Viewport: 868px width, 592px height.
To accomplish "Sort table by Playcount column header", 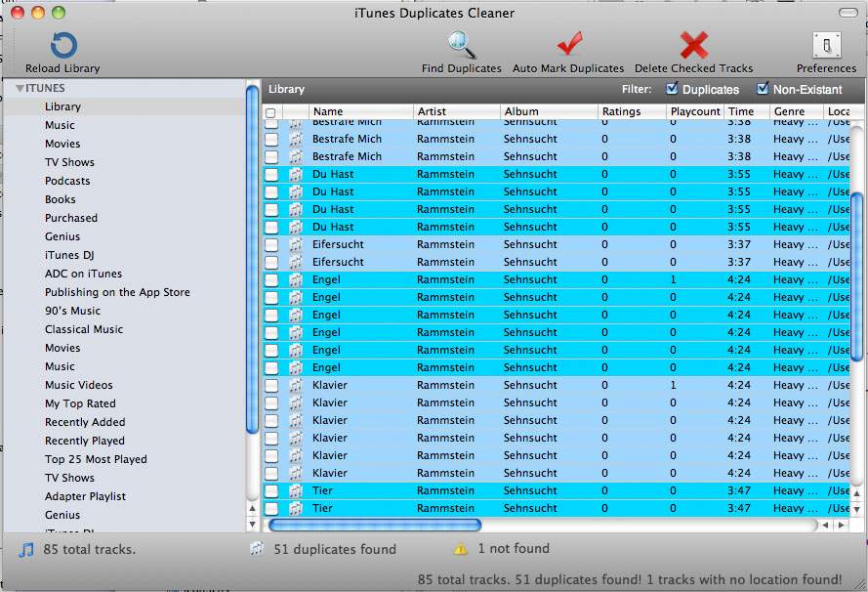I will pos(695,111).
